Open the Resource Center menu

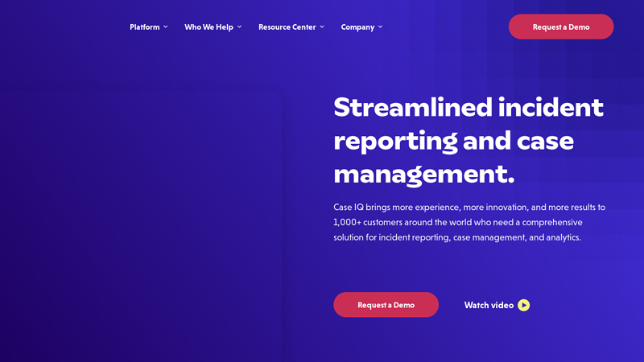tap(287, 27)
